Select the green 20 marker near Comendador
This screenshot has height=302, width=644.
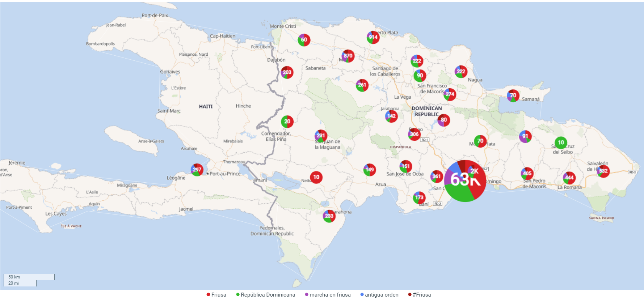(287, 122)
